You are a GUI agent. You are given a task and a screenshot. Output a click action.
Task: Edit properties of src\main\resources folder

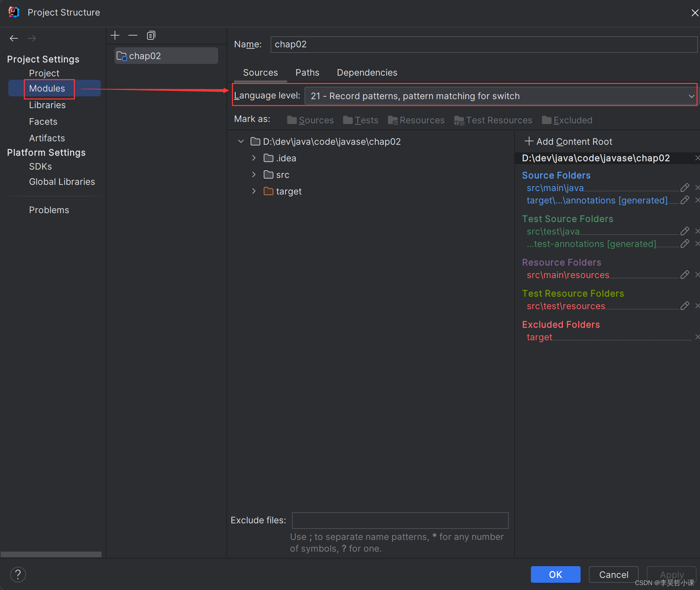click(x=685, y=275)
